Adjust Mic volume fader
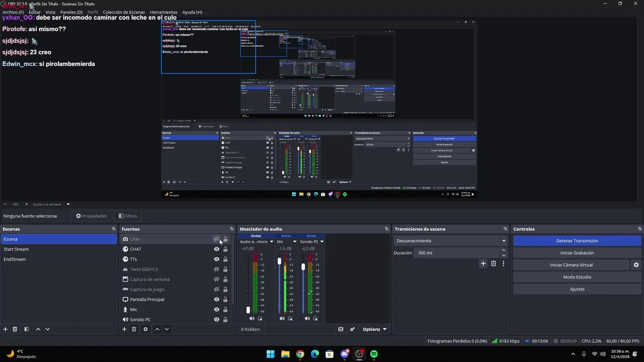Image resolution: width=644 pixels, height=362 pixels. tap(280, 261)
